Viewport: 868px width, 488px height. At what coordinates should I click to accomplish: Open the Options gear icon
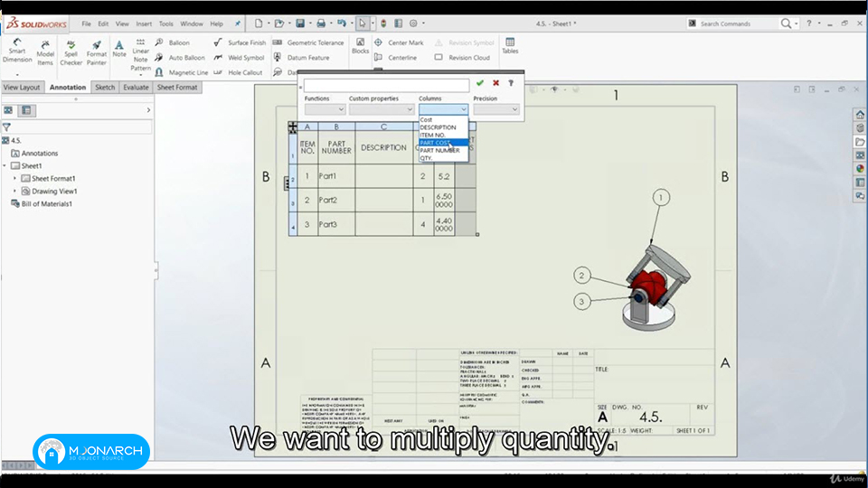point(413,23)
